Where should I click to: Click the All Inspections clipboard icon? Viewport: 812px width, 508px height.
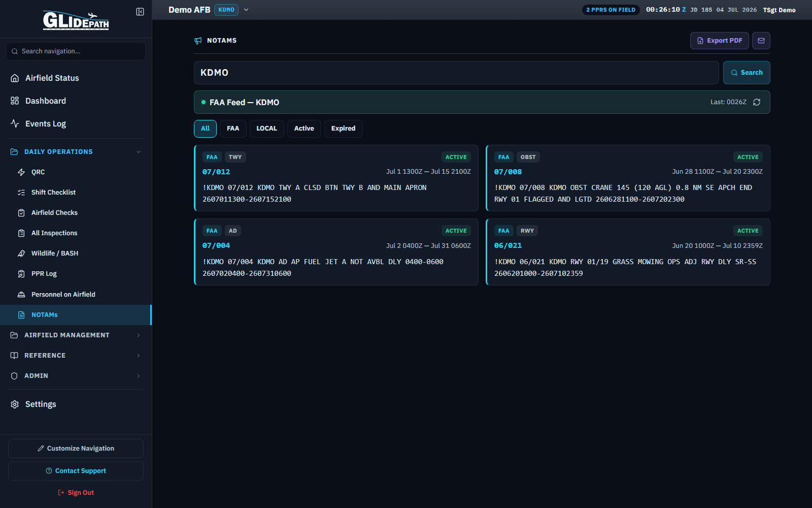21,233
